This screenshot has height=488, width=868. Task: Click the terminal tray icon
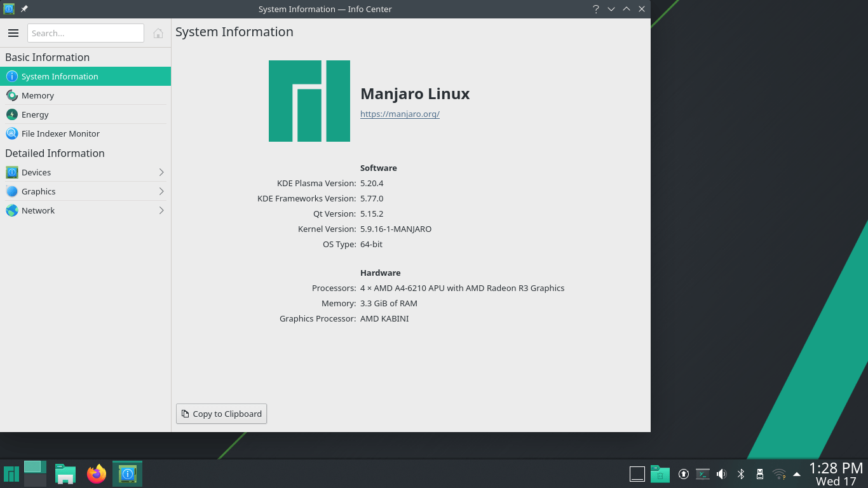coord(703,473)
